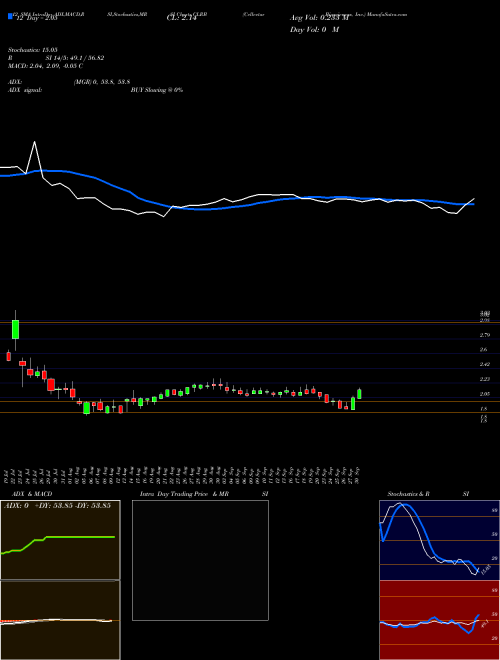Click the sharp white line spike peak
This screenshot has width=500, height=660.
(x=35, y=142)
